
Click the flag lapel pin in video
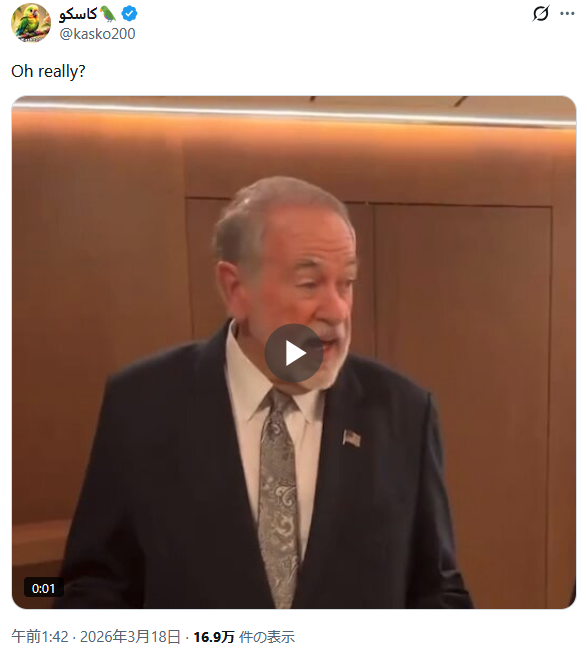(351, 438)
